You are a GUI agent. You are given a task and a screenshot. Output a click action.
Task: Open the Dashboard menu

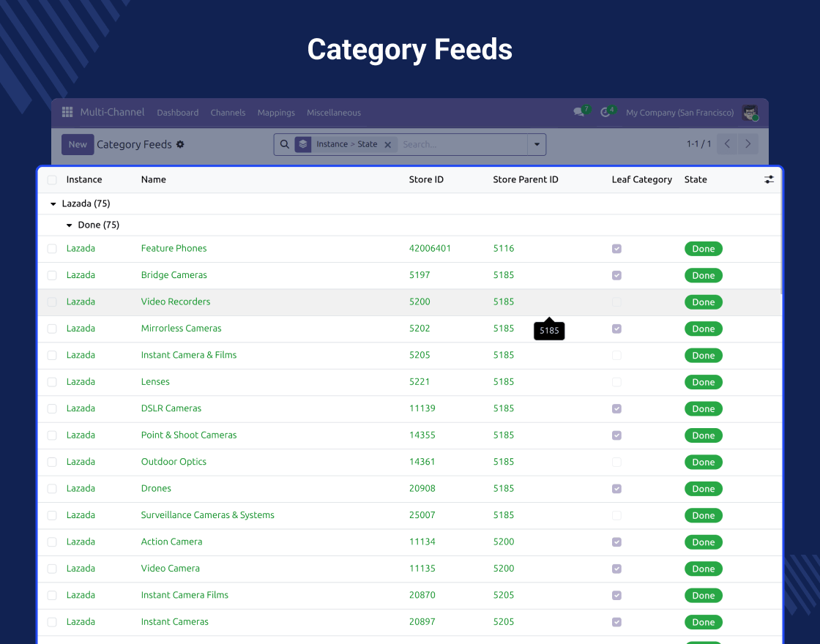pyautogui.click(x=178, y=113)
